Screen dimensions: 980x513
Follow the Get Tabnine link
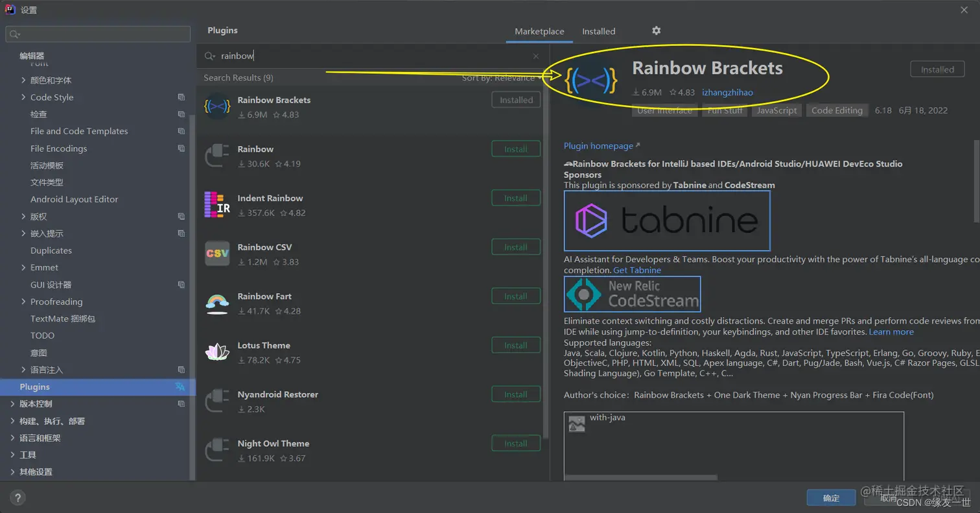(x=637, y=270)
